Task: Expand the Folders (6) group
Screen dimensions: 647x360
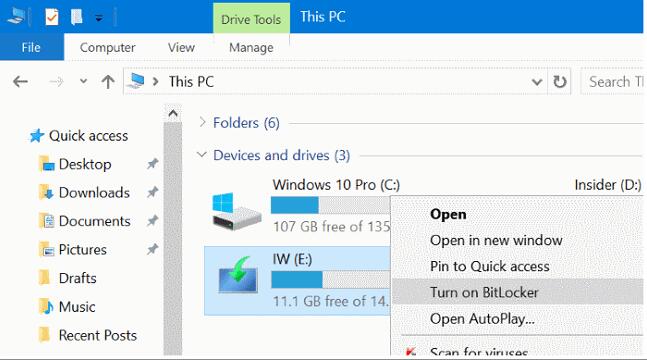Action: pos(202,122)
